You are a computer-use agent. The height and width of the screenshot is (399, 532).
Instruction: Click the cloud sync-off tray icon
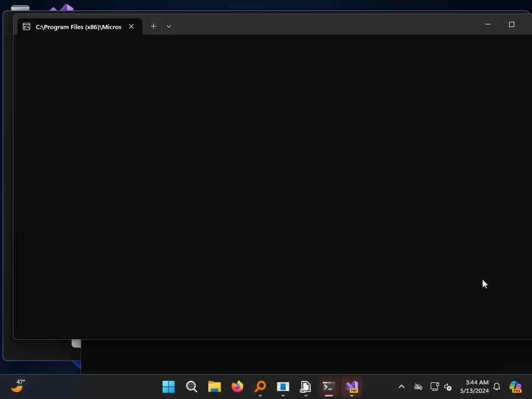pyautogui.click(x=418, y=387)
